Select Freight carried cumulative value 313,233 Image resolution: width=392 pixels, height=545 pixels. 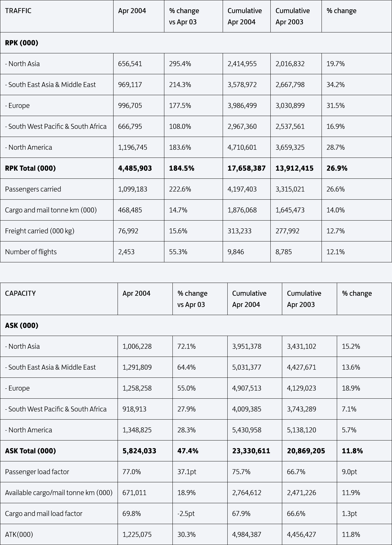pyautogui.click(x=239, y=231)
